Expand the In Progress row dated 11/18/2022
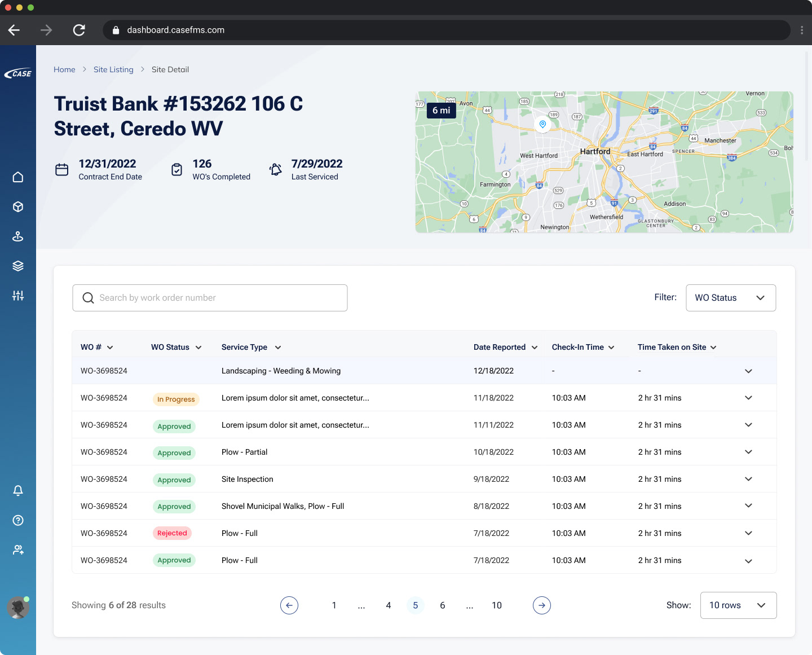Viewport: 812px width, 655px height. point(748,398)
